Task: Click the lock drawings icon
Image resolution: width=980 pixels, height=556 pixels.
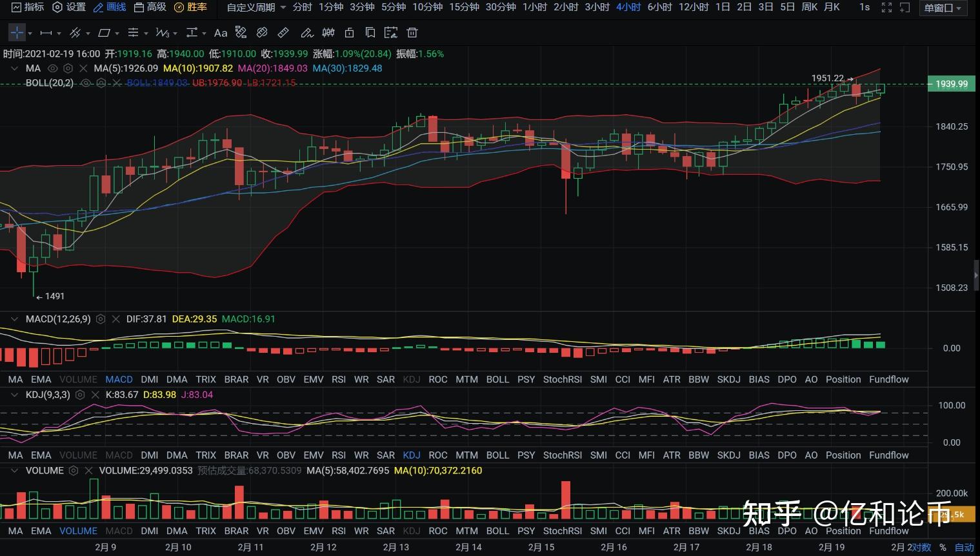Action: [x=349, y=32]
